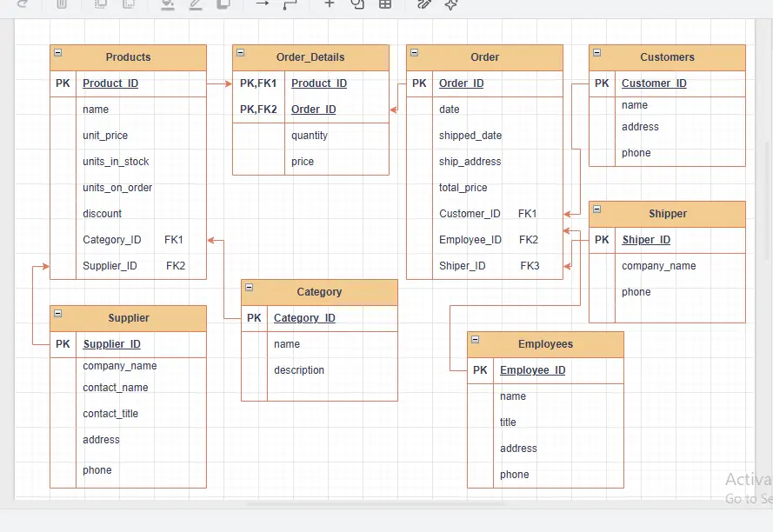This screenshot has width=773, height=532.
Task: Select Employee_ID field in Order table
Action: [470, 240]
